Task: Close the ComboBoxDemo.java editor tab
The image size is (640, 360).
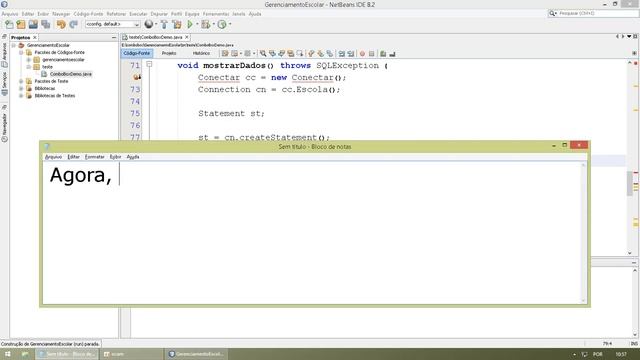Action: 187,37
